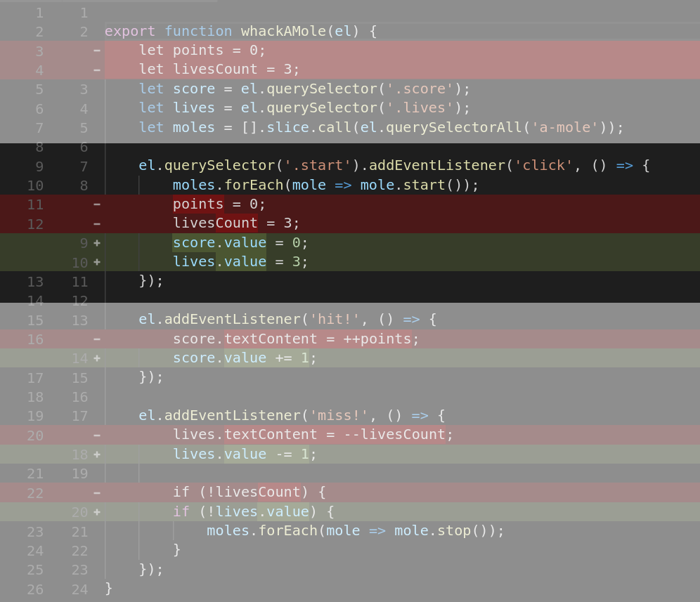Click the 'hit!' event string

pyautogui.click(x=335, y=320)
